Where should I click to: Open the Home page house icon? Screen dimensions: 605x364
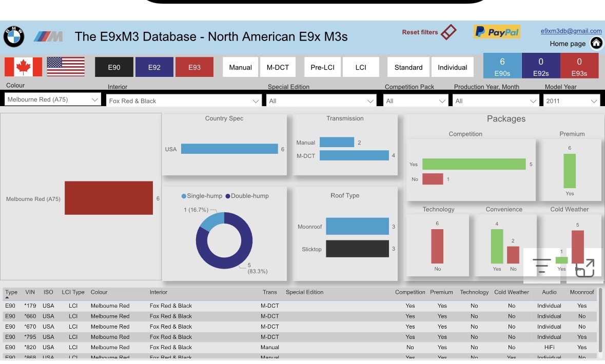[x=596, y=43]
